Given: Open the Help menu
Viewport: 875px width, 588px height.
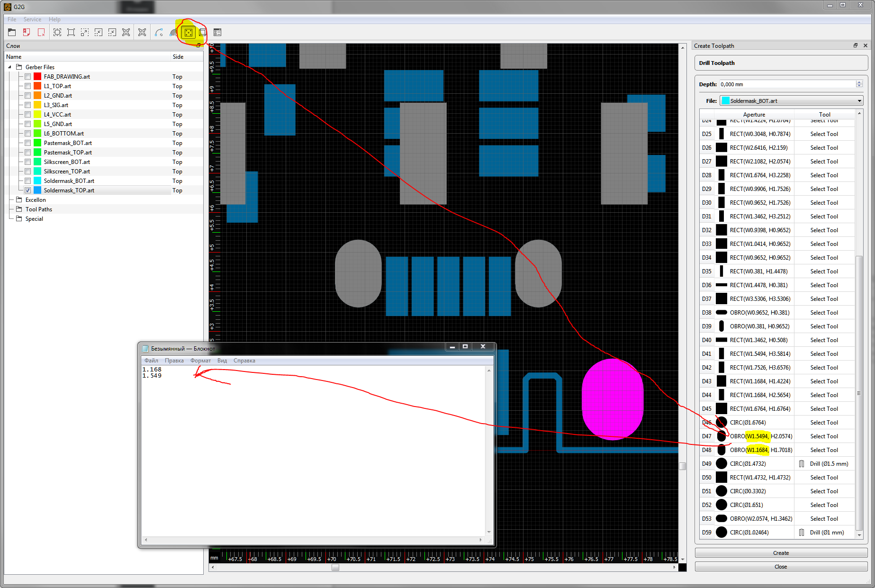Looking at the screenshot, I should [54, 19].
